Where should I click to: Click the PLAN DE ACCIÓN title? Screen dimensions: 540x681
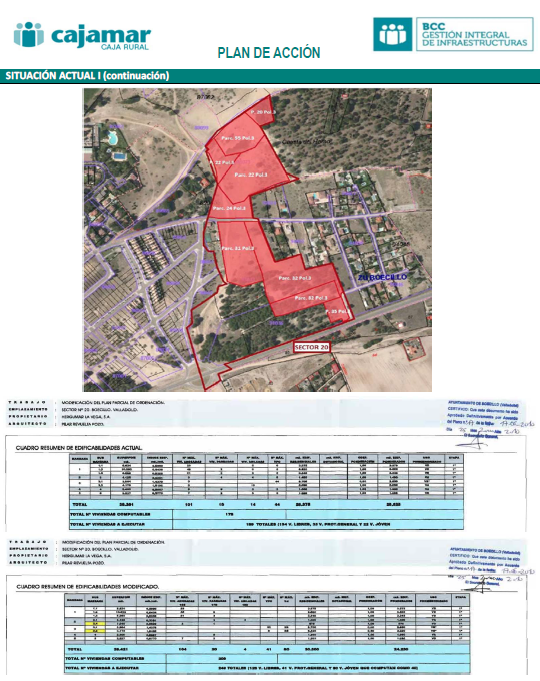click(x=269, y=53)
